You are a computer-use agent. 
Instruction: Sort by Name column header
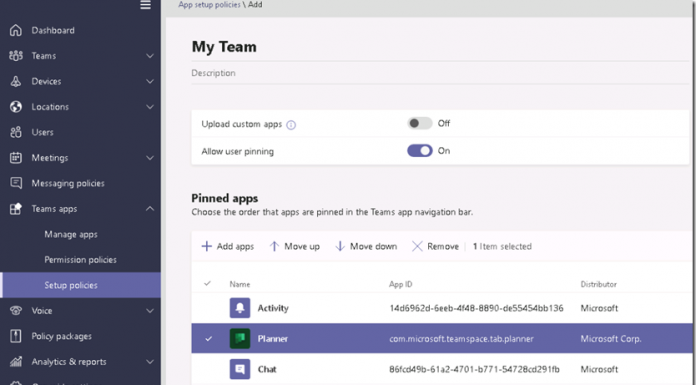coord(240,284)
